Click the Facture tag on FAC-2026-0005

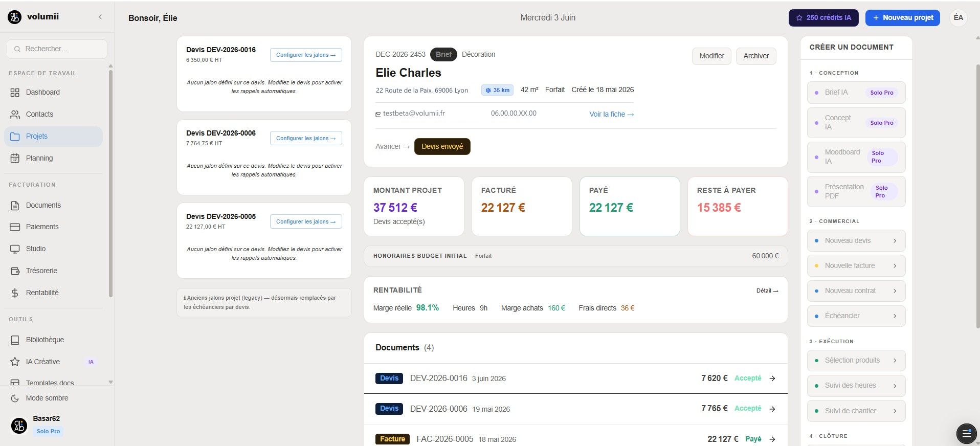coord(392,439)
